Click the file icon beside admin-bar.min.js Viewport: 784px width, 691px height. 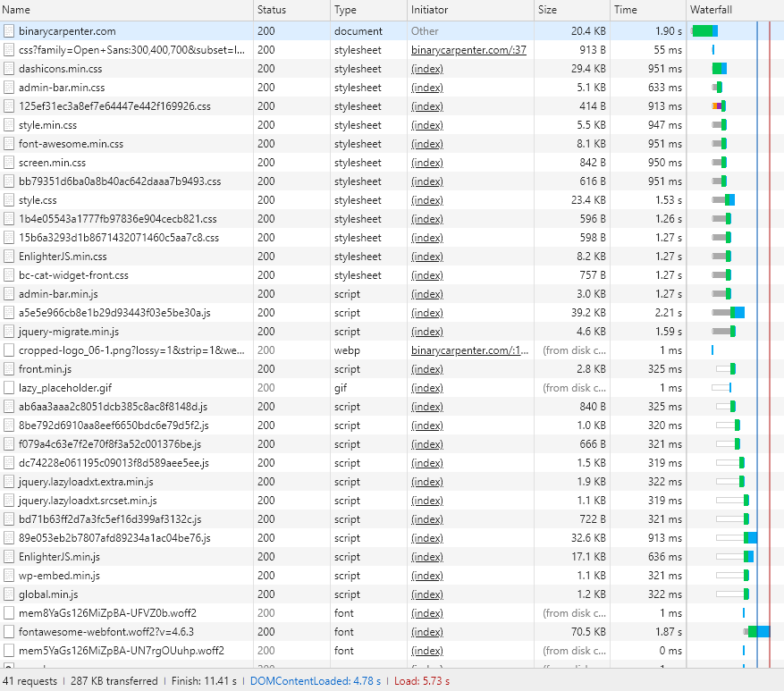9,294
